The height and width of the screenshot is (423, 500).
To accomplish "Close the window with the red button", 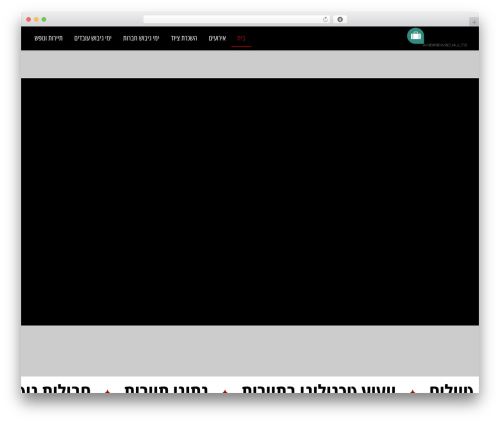I will point(29,19).
